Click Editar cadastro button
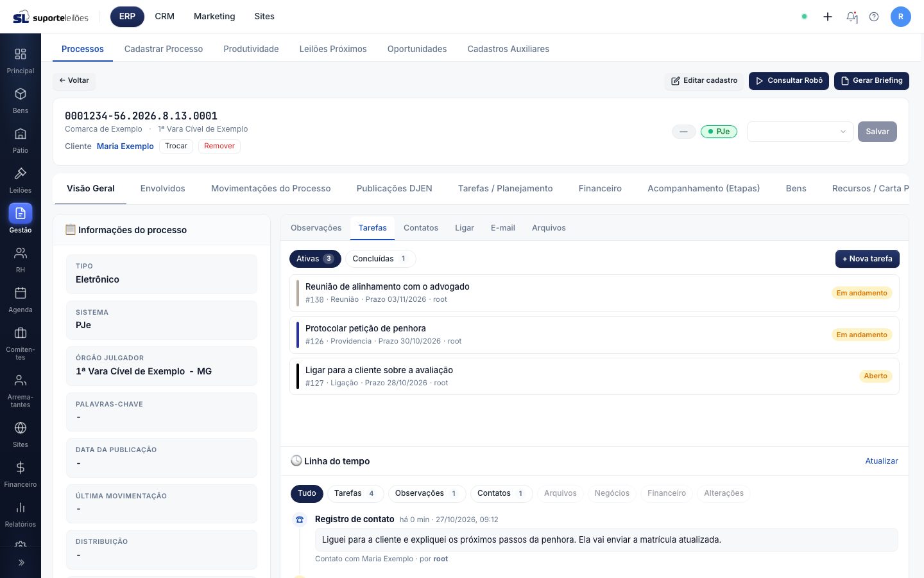The width and height of the screenshot is (924, 578). tap(705, 81)
